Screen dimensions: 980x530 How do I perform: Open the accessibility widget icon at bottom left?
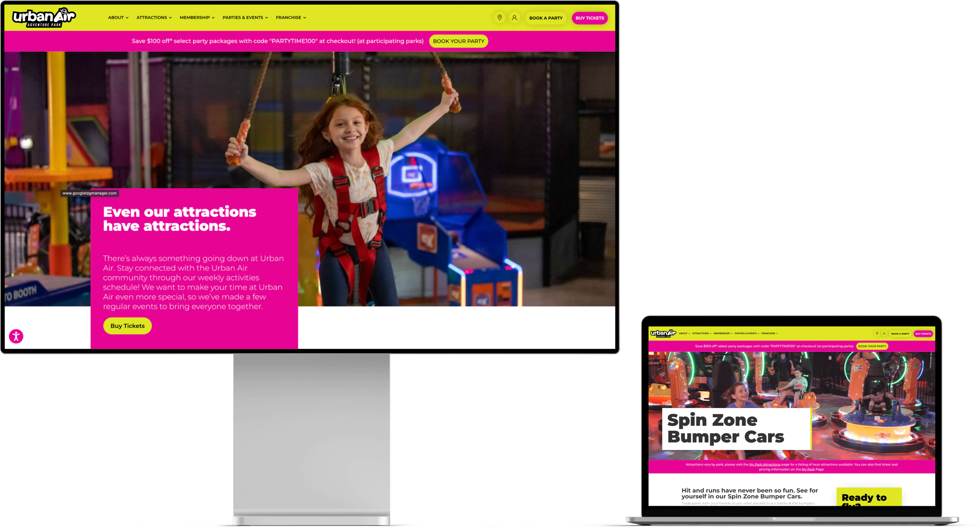[15, 336]
